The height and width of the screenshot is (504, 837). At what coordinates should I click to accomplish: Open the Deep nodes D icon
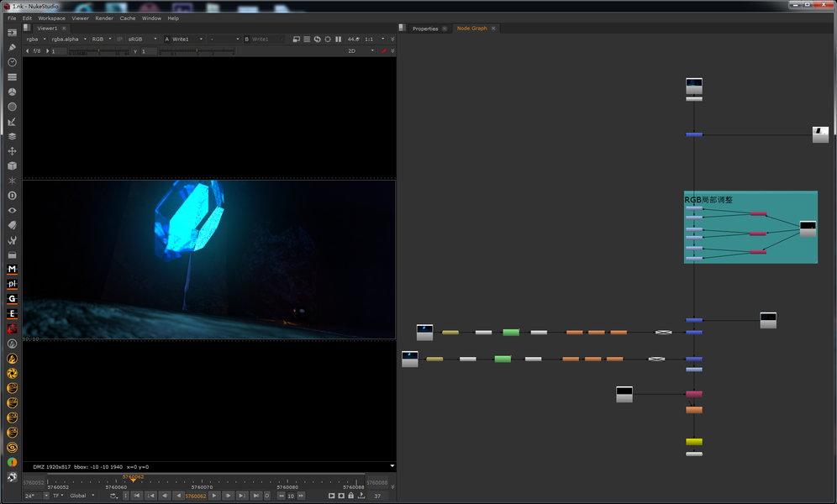(12, 196)
